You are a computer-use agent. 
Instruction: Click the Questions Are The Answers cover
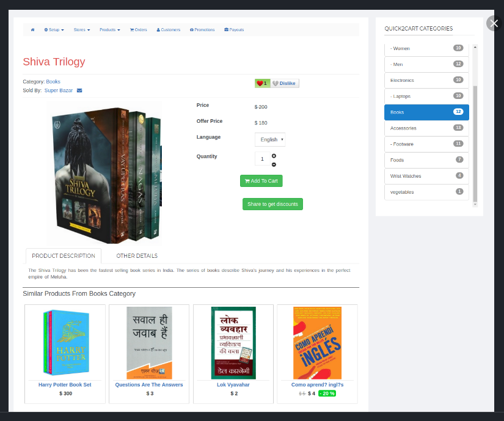pyautogui.click(x=149, y=343)
